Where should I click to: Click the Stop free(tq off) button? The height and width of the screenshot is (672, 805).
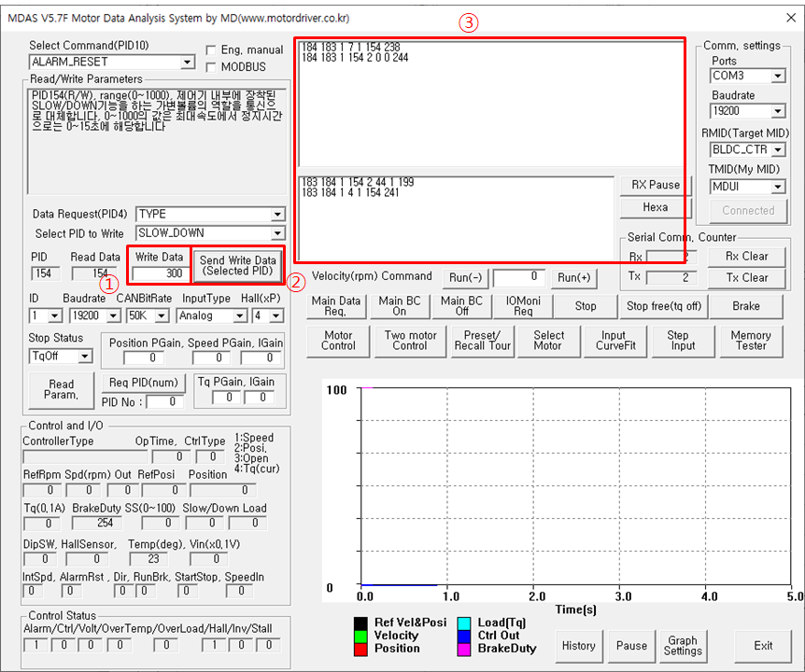(664, 306)
